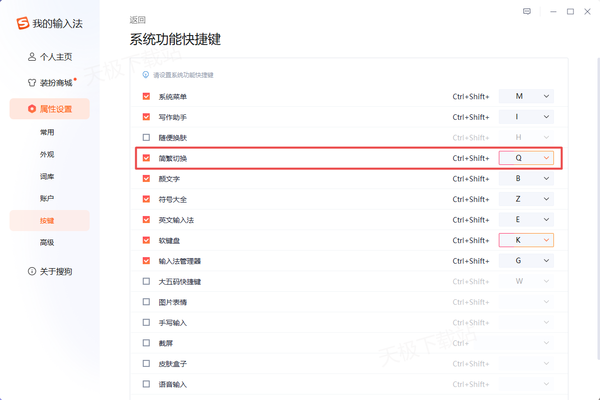Screen dimensions: 600x400
Task: Open the H key dropdown for 随便换肤
Action: coord(526,137)
